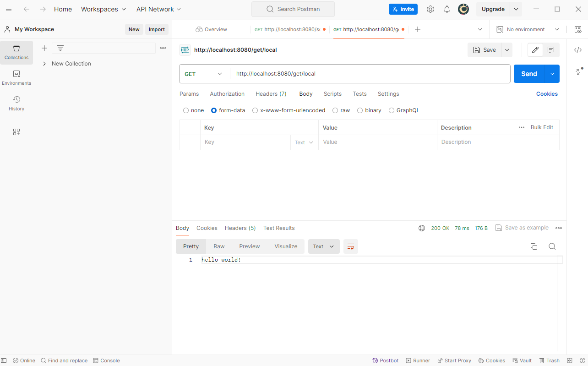This screenshot has height=366, width=588.
Task: Open the hamburger main menu
Action: coord(9,9)
